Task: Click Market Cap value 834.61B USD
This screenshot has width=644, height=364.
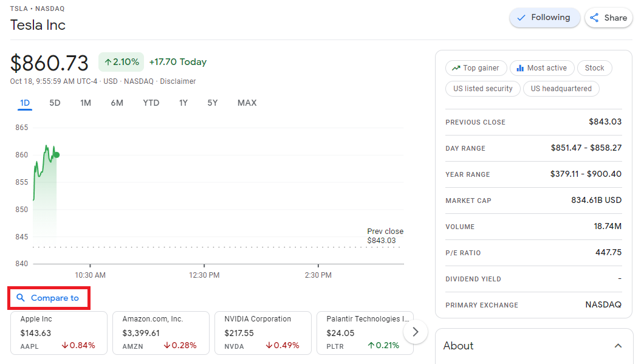Action: tap(597, 200)
